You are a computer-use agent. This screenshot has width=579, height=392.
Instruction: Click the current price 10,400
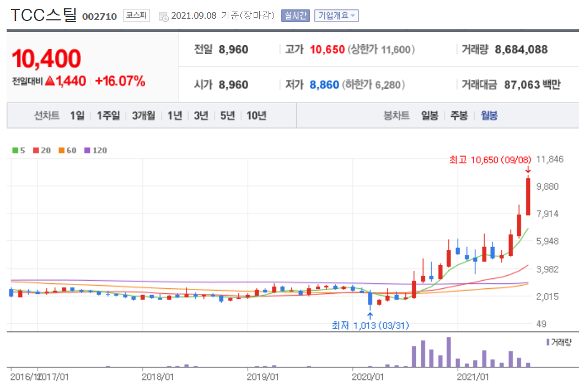click(46, 58)
